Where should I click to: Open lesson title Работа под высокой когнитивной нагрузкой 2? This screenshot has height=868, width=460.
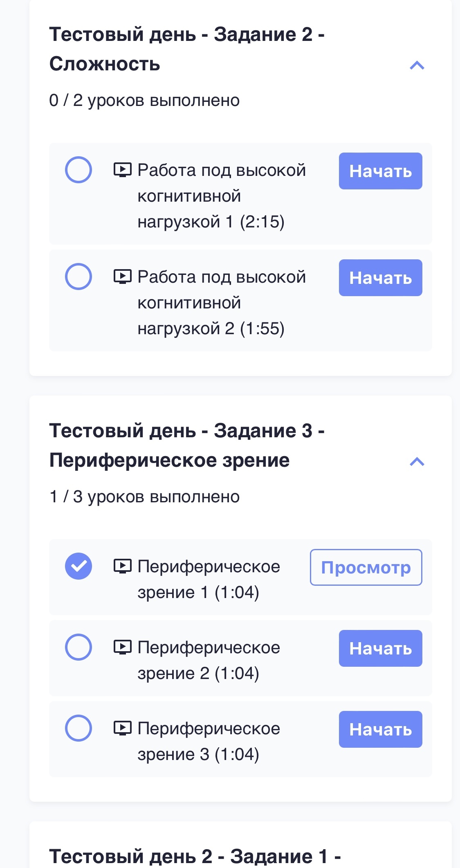tap(221, 303)
